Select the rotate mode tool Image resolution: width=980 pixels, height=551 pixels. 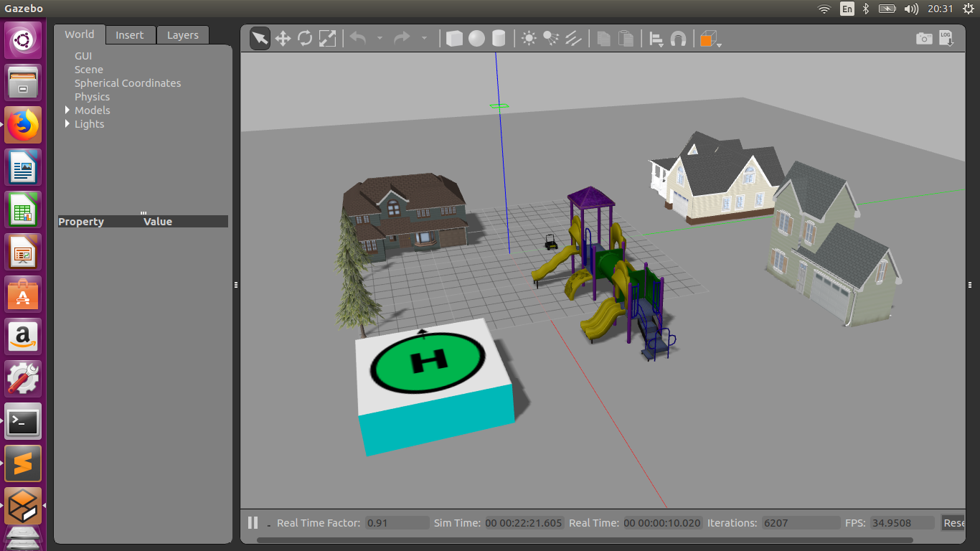305,39
